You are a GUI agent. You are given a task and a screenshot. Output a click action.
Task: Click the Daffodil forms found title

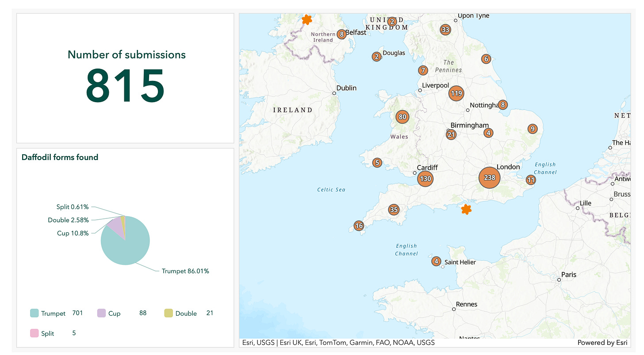point(60,157)
